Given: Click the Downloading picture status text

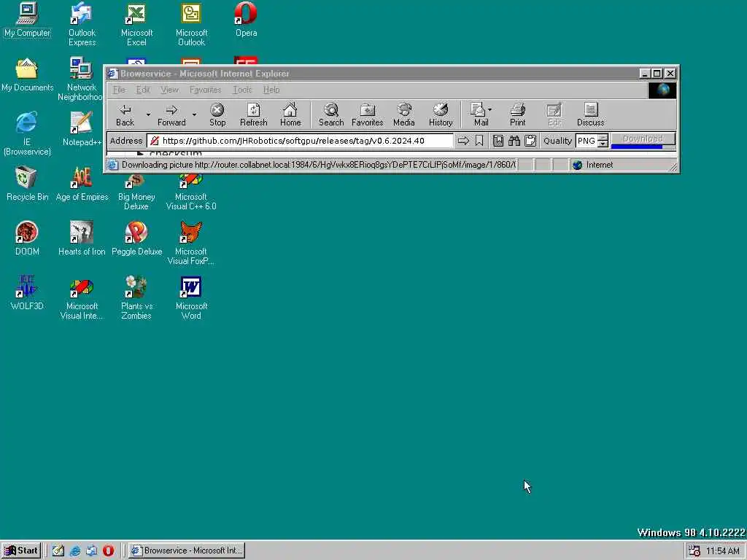Looking at the screenshot, I should (318, 165).
